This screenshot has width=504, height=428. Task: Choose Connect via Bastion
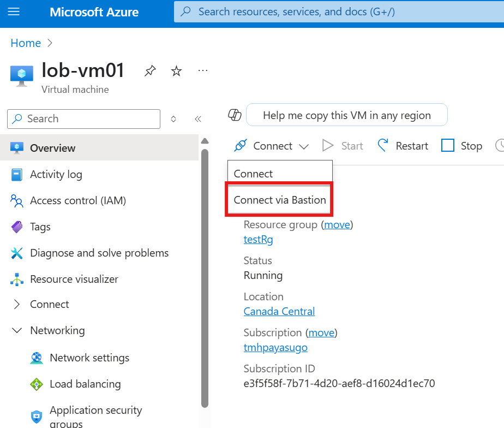(x=280, y=200)
